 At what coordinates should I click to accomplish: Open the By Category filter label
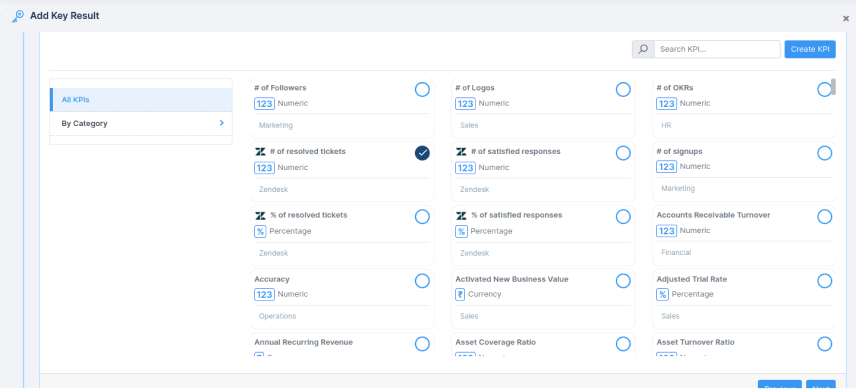[x=85, y=123]
